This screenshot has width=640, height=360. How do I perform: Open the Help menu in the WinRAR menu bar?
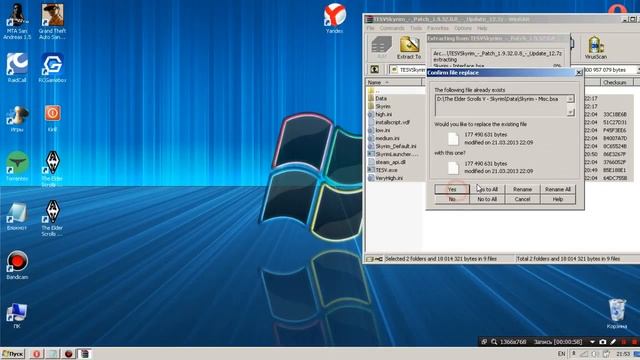pos(482,28)
